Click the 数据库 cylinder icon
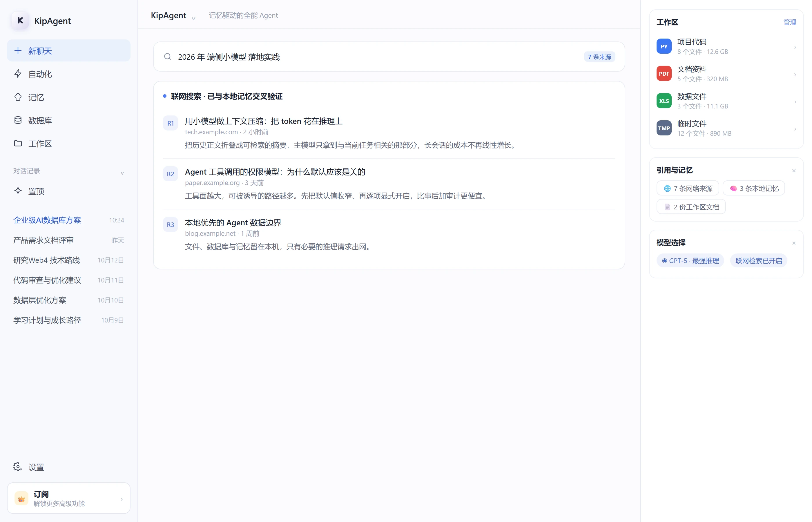 [x=18, y=120]
